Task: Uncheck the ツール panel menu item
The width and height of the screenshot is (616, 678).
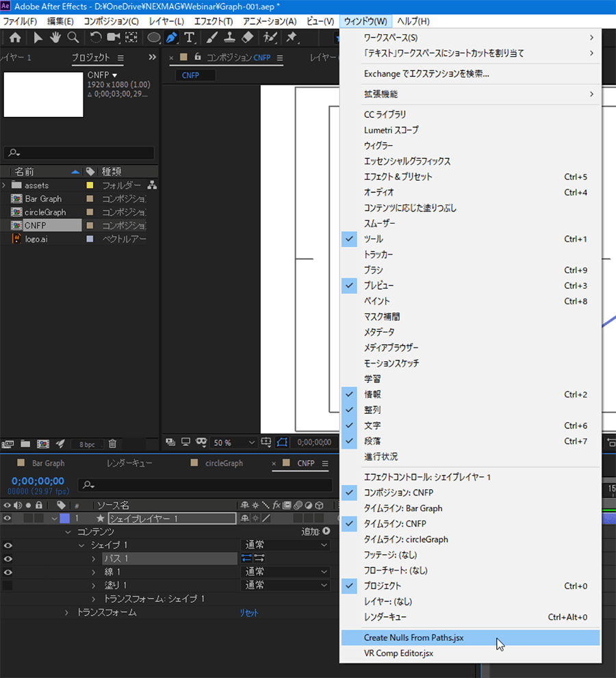Action: tap(374, 239)
